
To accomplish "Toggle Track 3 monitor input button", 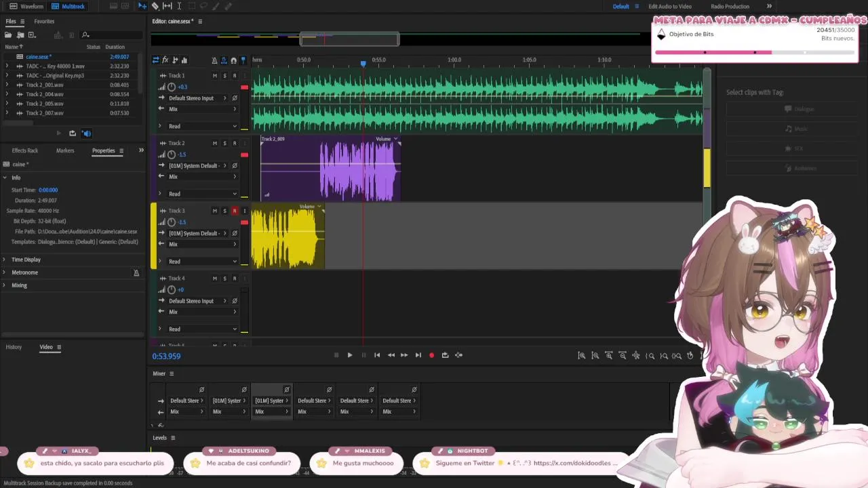I will [x=244, y=211].
